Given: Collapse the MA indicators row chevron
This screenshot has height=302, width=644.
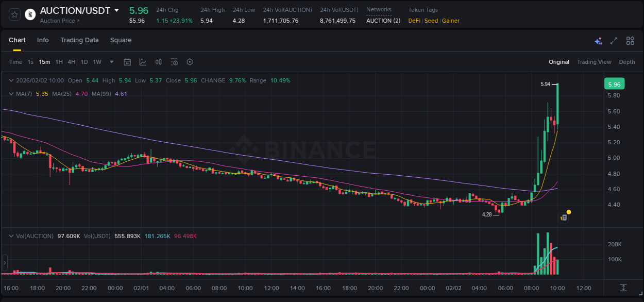Looking at the screenshot, I should point(11,93).
